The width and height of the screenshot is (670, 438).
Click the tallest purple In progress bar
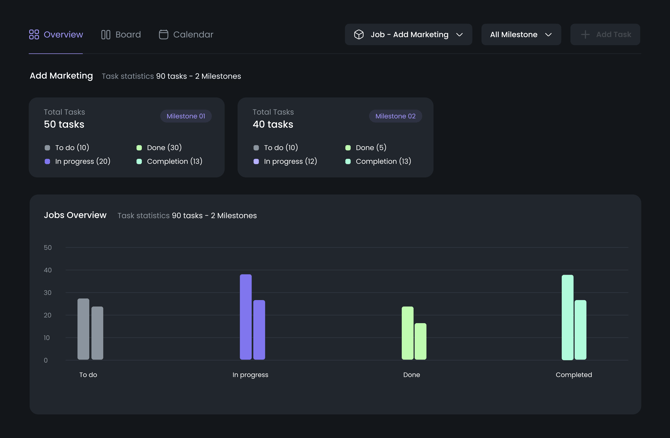click(246, 317)
